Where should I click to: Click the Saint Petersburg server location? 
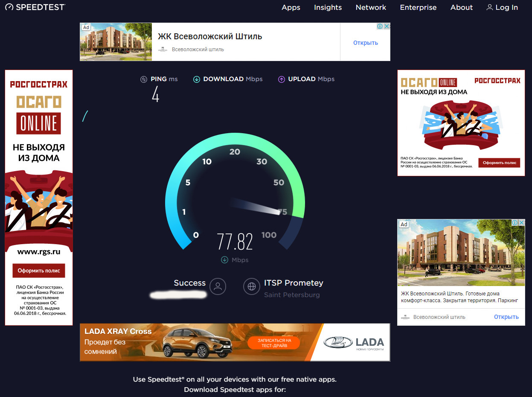[x=292, y=295]
